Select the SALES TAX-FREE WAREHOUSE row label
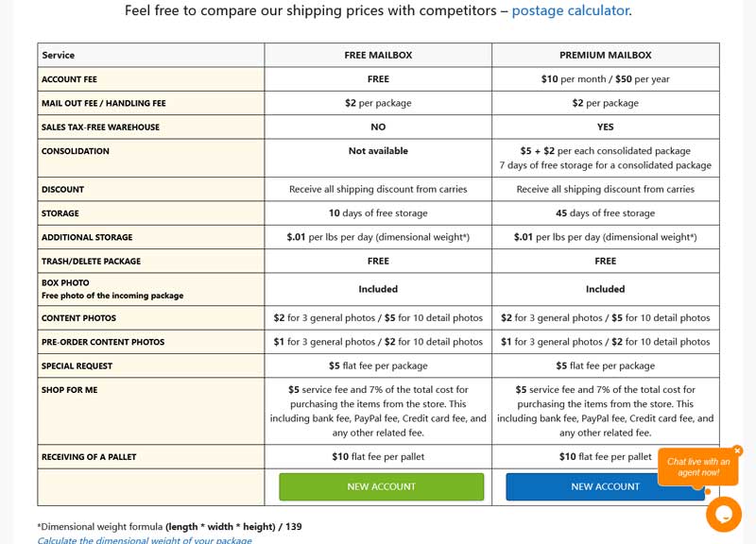756x544 pixels. tap(100, 127)
